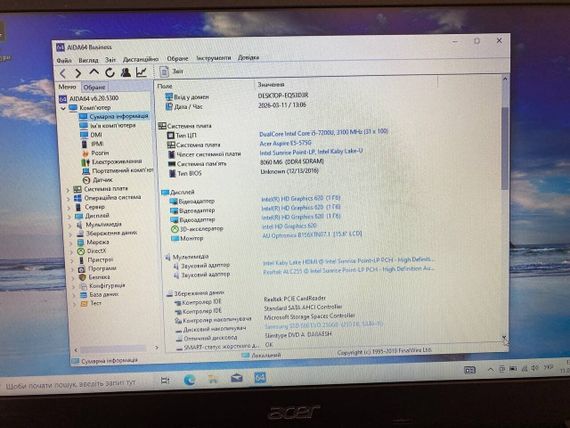
Task: Switch to the Меню tab
Action: pos(67,87)
